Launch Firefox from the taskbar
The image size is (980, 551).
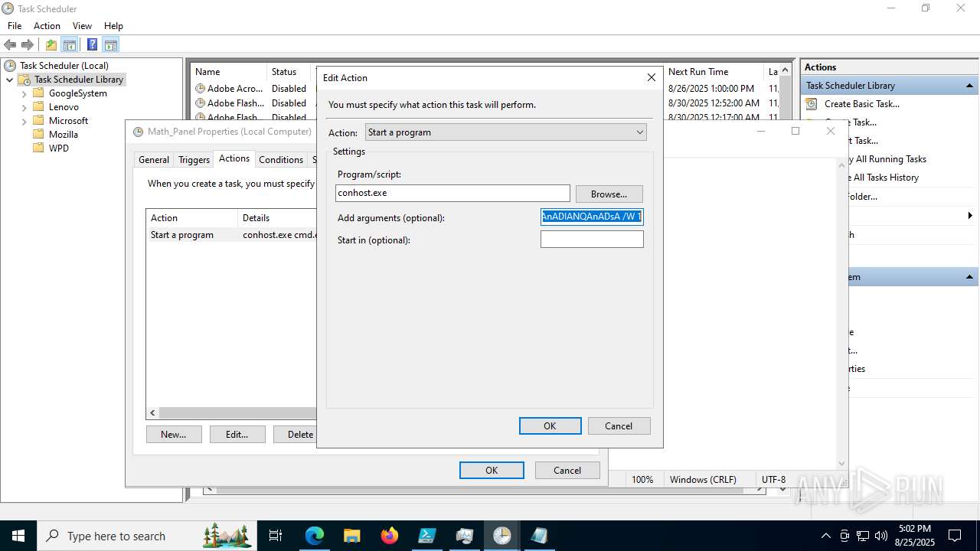click(x=390, y=536)
